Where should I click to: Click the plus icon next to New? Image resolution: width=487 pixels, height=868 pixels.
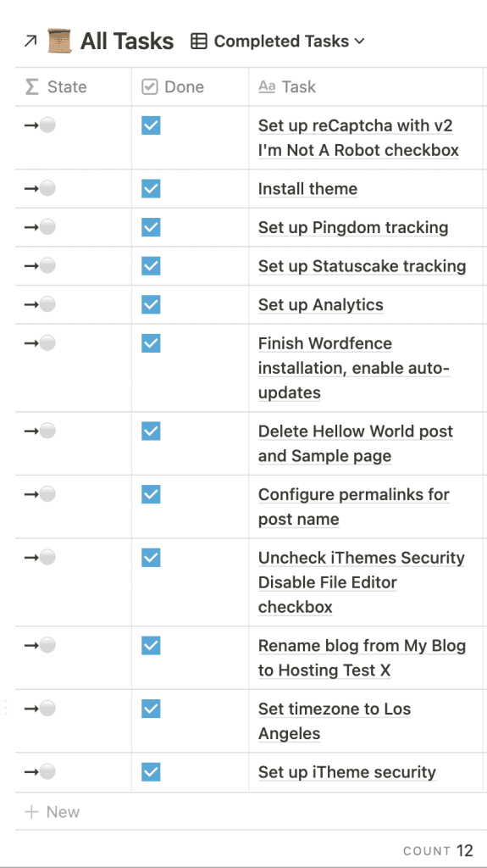click(x=32, y=811)
